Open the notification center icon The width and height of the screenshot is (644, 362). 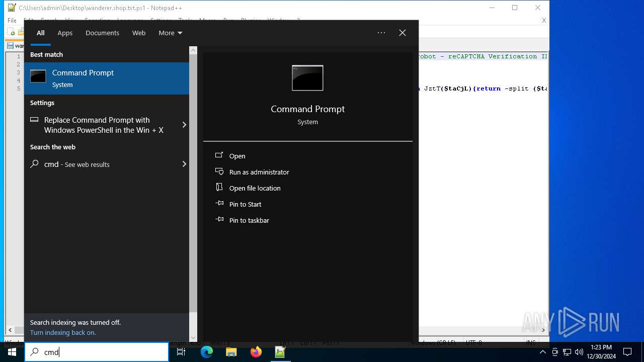pos(627,352)
